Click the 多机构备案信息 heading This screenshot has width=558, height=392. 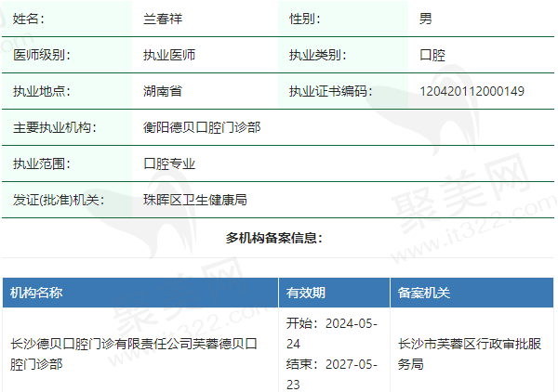pyautogui.click(x=274, y=238)
